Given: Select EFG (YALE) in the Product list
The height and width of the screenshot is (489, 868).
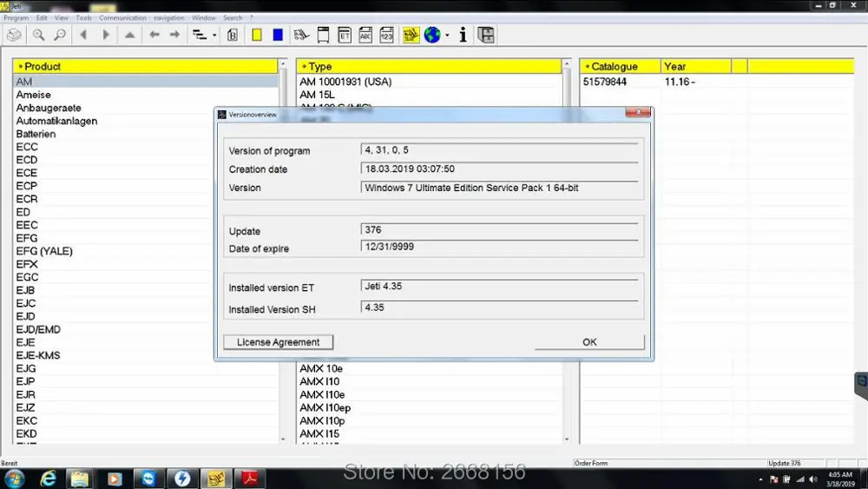Looking at the screenshot, I should (x=145, y=251).
